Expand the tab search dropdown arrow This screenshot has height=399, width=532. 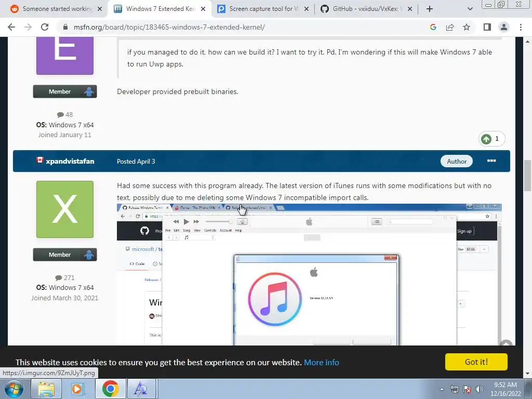470,9
